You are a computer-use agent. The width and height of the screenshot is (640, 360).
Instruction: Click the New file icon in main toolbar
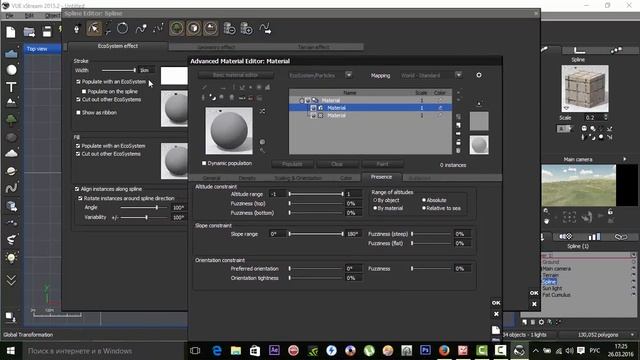pyautogui.click(x=11, y=32)
